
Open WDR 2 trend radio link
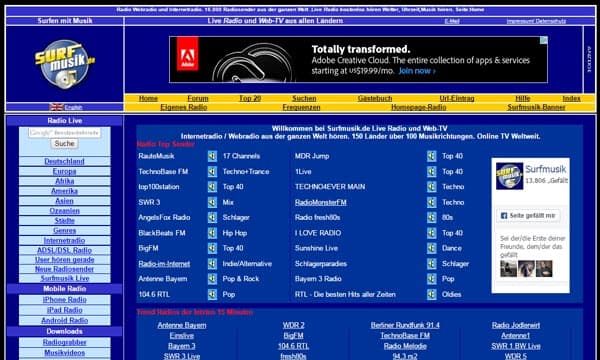[x=293, y=325]
